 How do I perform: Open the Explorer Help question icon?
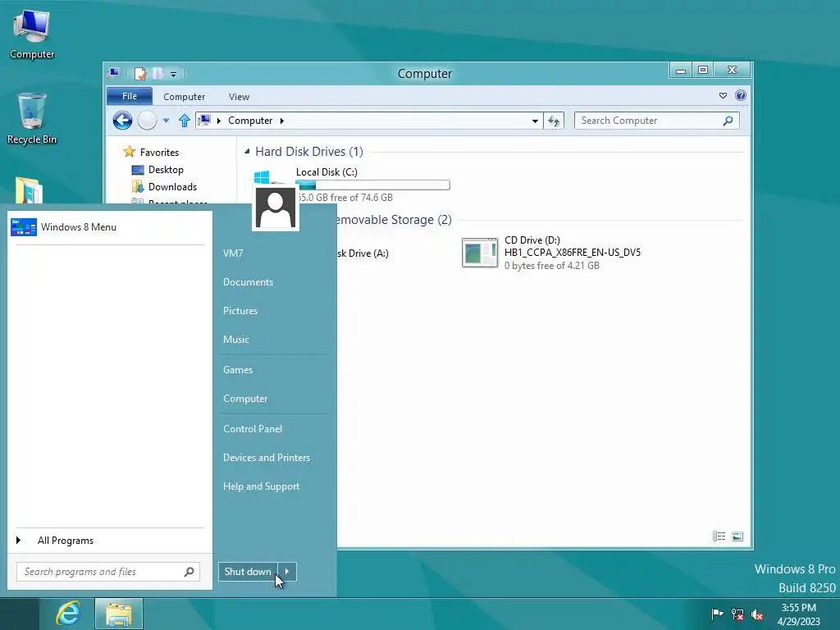(x=741, y=95)
